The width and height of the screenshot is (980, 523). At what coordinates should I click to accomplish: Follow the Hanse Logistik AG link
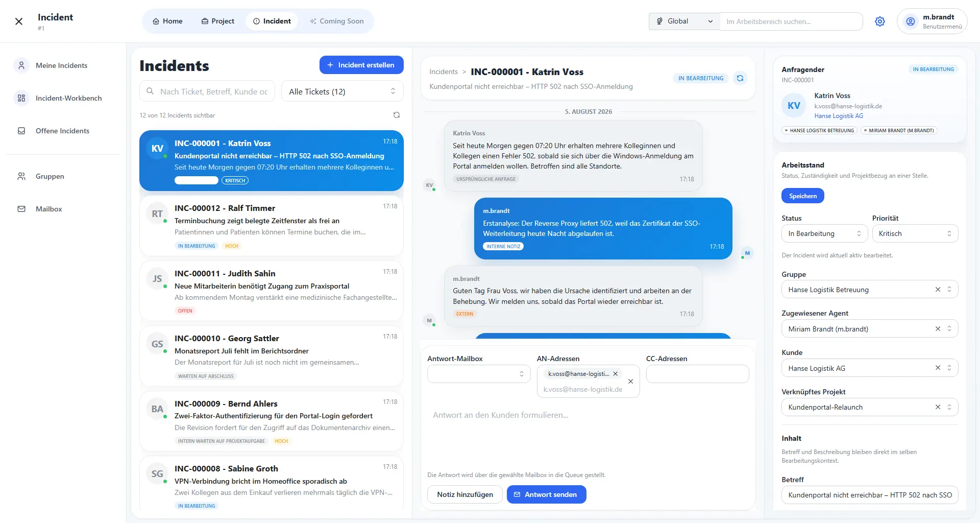(x=839, y=116)
